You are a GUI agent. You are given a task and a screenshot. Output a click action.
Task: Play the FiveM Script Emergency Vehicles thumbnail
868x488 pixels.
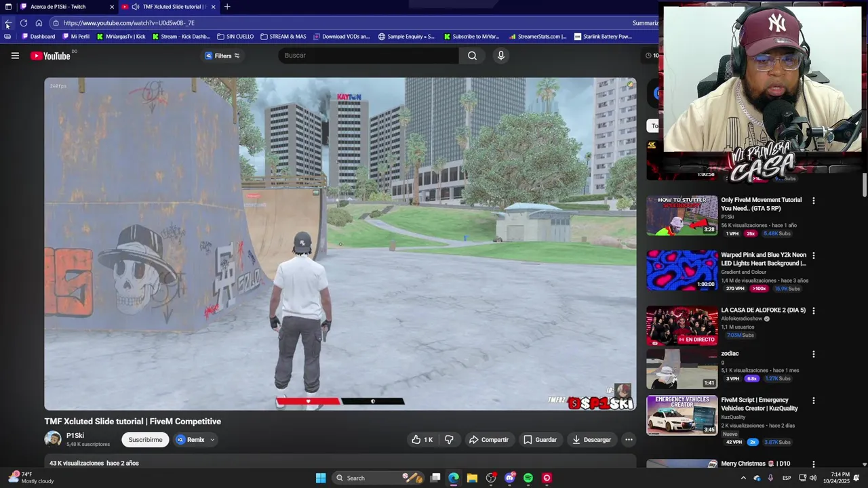pos(682,415)
